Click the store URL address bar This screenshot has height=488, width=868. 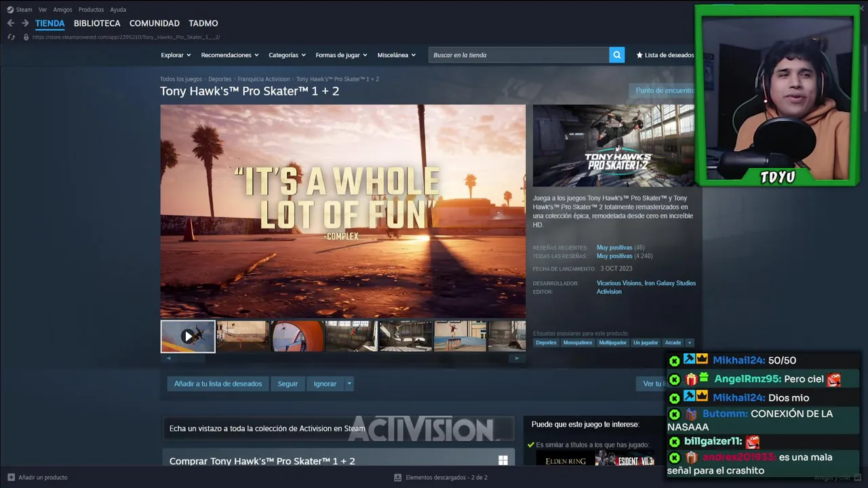coord(125,37)
